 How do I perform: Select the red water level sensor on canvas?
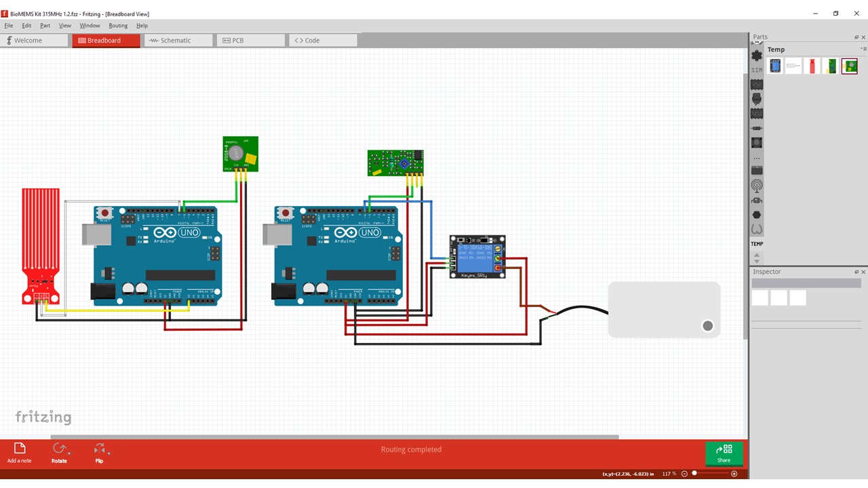(41, 246)
